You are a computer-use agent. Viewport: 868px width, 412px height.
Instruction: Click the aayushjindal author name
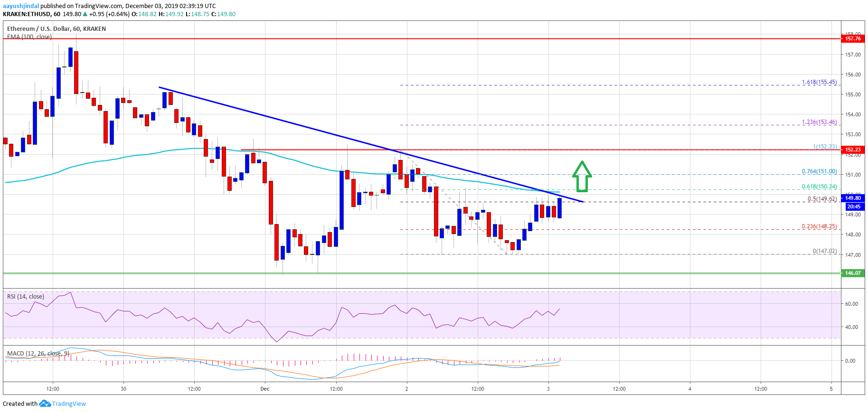click(x=21, y=6)
